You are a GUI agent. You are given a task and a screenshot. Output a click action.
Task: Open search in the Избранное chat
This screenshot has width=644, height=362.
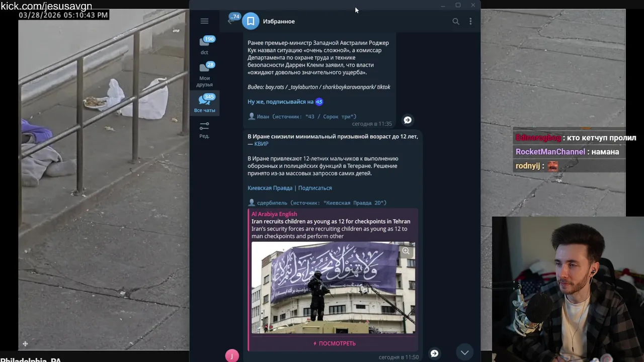pos(456,21)
